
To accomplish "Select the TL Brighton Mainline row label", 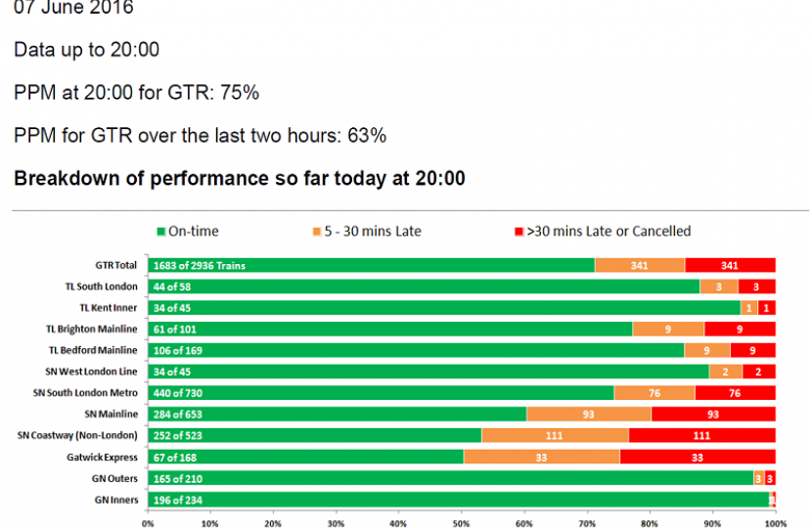I will (93, 329).
